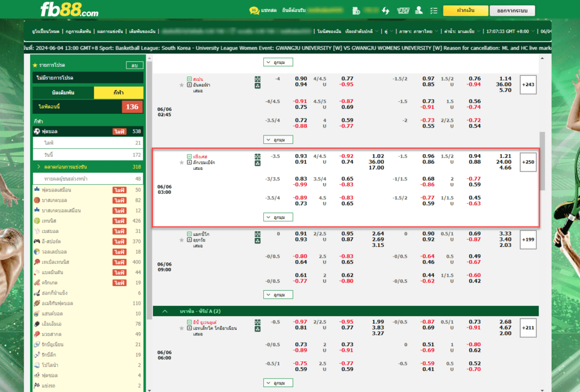Open lineup icon for France match
Viewport: 580px width, 392px height.
point(258,156)
